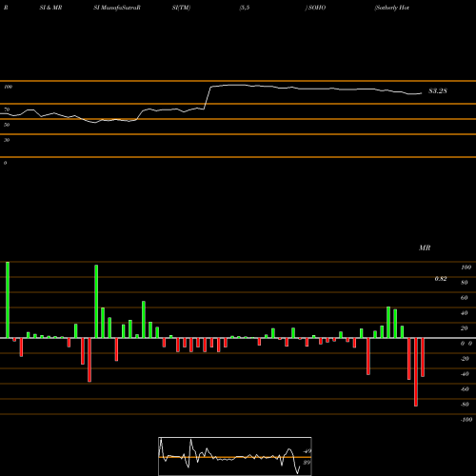Click the 'SI MunafaSutraR' header text

point(117,8)
